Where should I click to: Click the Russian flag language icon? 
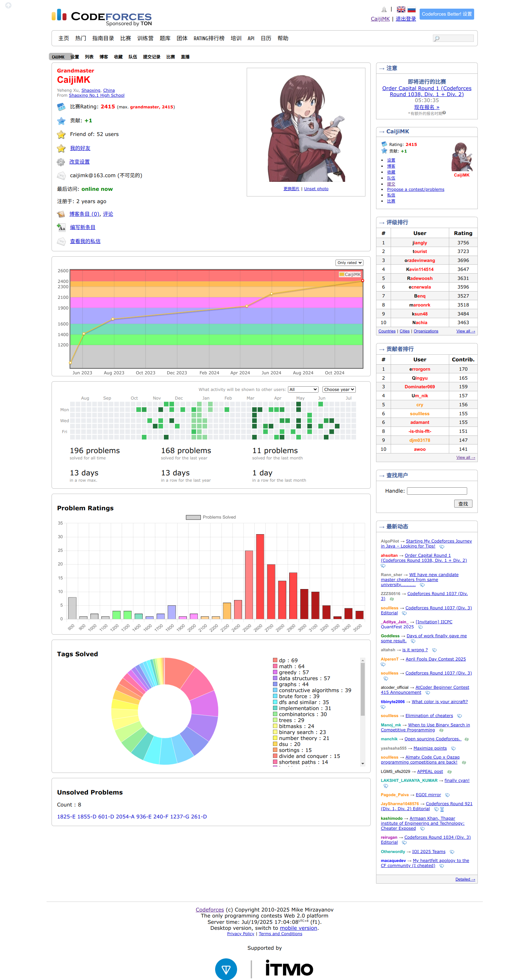[x=411, y=10]
